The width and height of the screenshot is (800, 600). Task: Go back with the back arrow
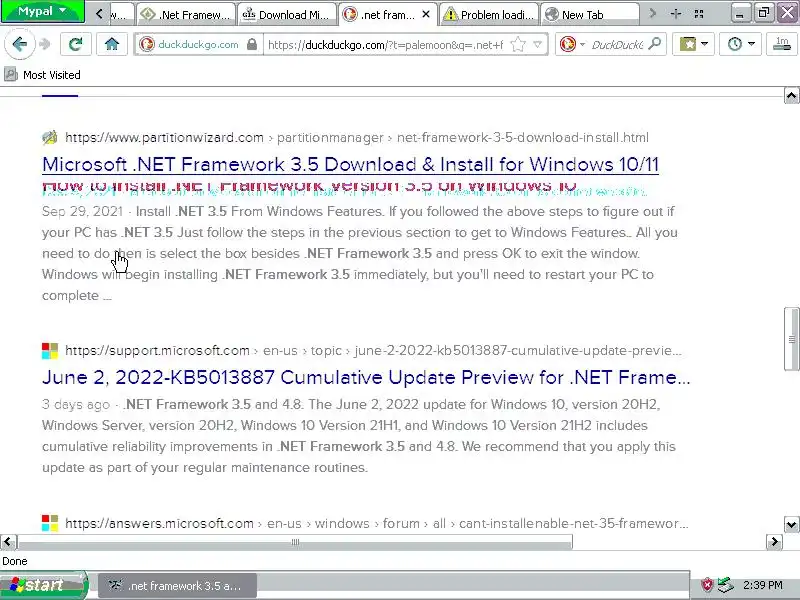tap(19, 44)
